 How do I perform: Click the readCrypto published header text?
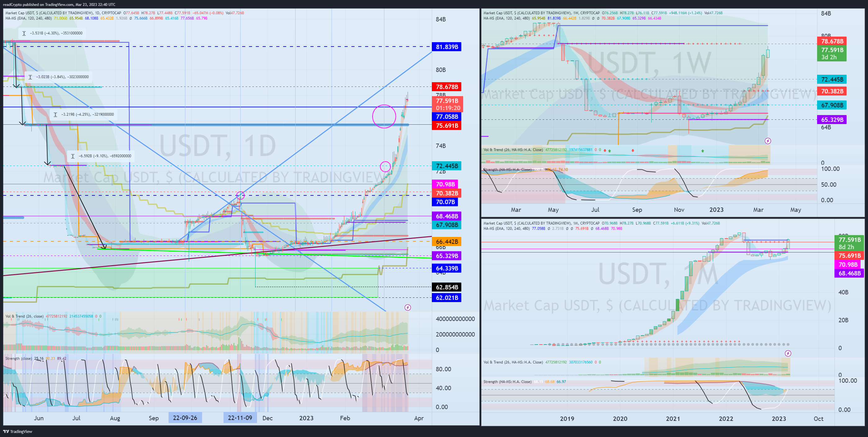coord(59,4)
